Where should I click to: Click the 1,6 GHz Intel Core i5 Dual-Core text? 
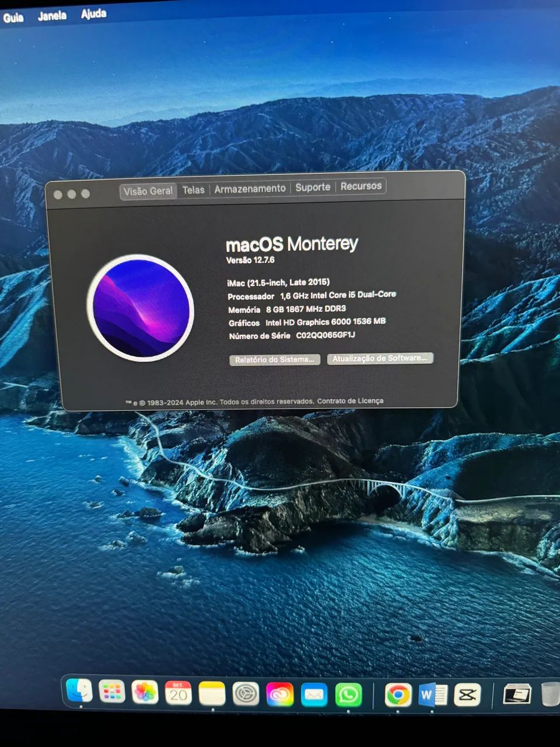click(338, 295)
